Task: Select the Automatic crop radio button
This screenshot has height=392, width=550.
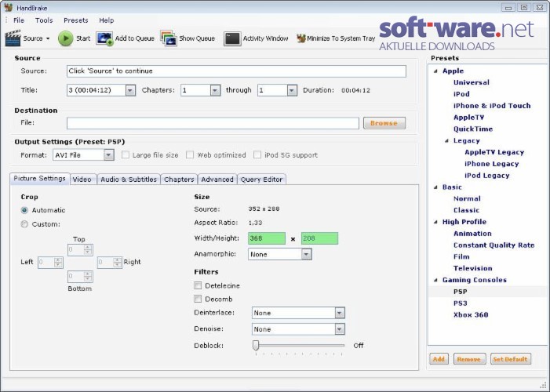Action: point(24,210)
